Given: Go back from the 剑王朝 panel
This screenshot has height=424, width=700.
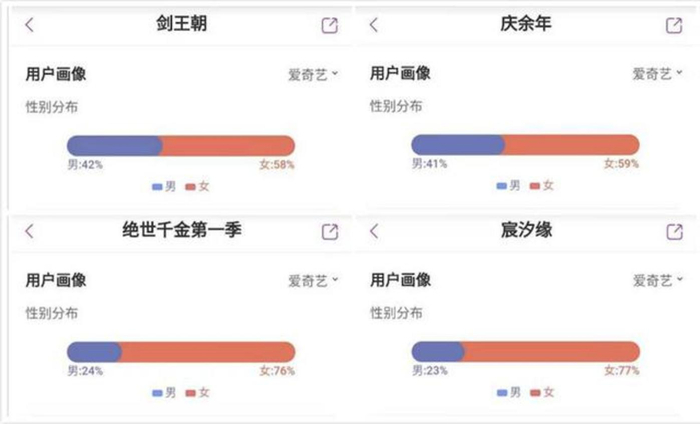Looking at the screenshot, I should (x=29, y=25).
